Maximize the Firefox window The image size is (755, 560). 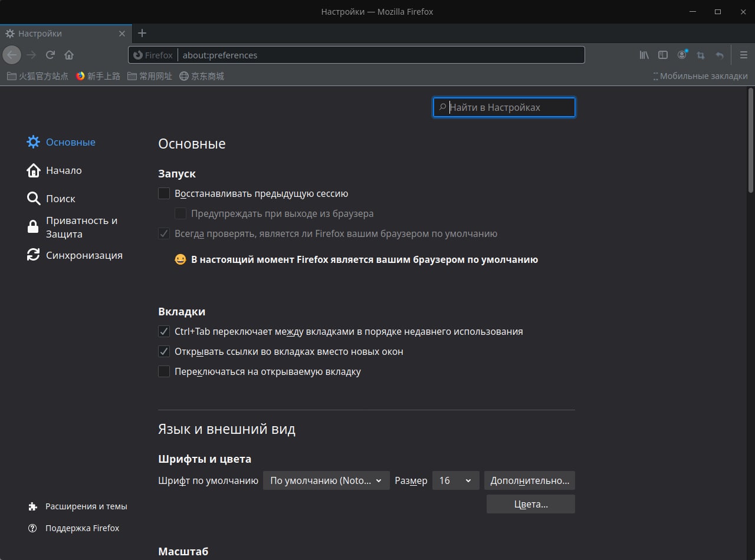[718, 12]
